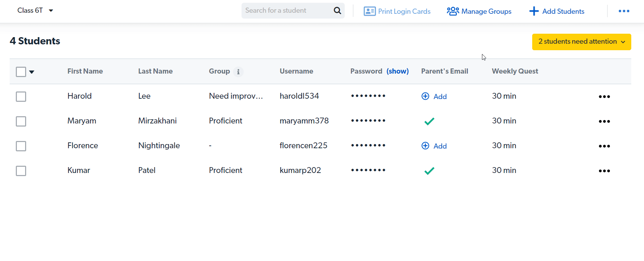This screenshot has width=644, height=261.
Task: Click the Search for a student field
Action: click(x=286, y=11)
